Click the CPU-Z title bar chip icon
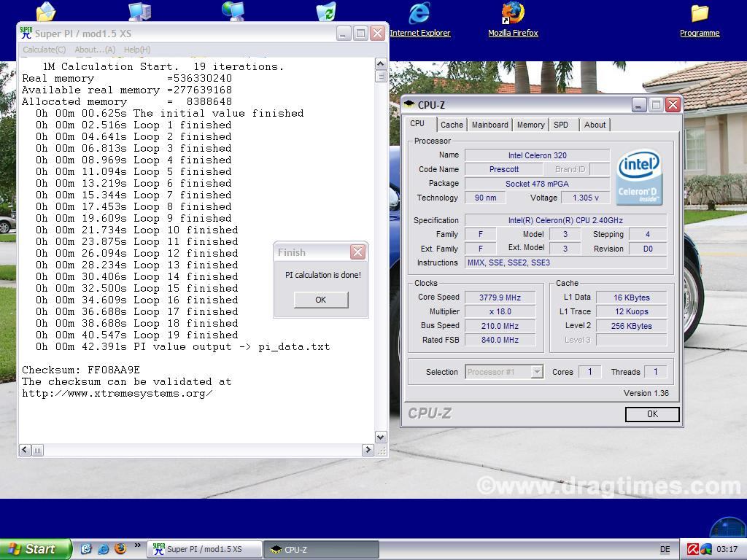This screenshot has width=747, height=560. 409,104
